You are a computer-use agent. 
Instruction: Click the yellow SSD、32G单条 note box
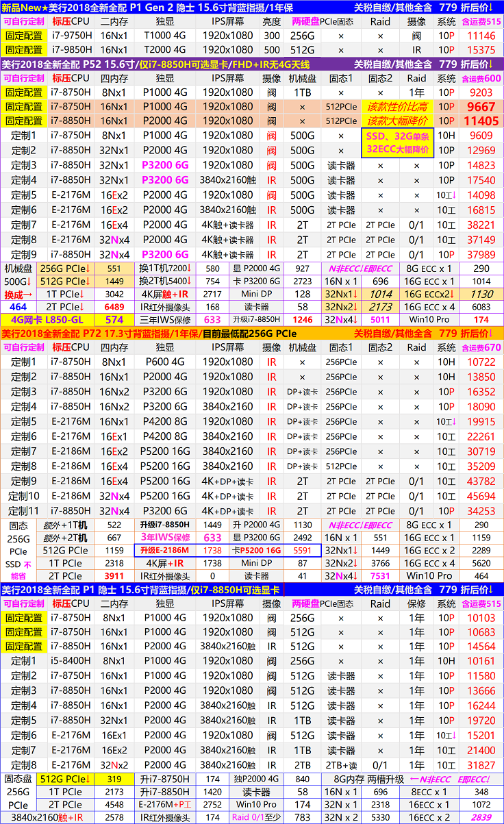398,142
